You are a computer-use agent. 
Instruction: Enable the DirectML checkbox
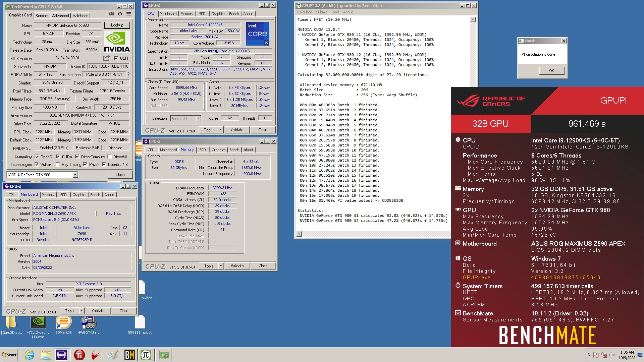pos(109,157)
